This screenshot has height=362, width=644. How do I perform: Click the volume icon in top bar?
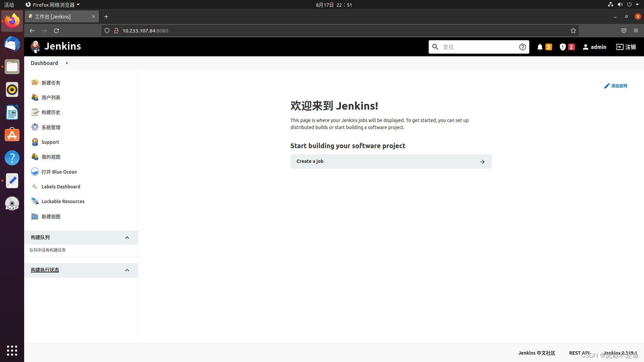[x=620, y=5]
